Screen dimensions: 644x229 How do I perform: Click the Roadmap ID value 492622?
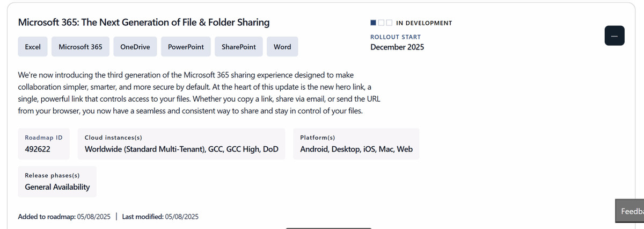pos(38,149)
